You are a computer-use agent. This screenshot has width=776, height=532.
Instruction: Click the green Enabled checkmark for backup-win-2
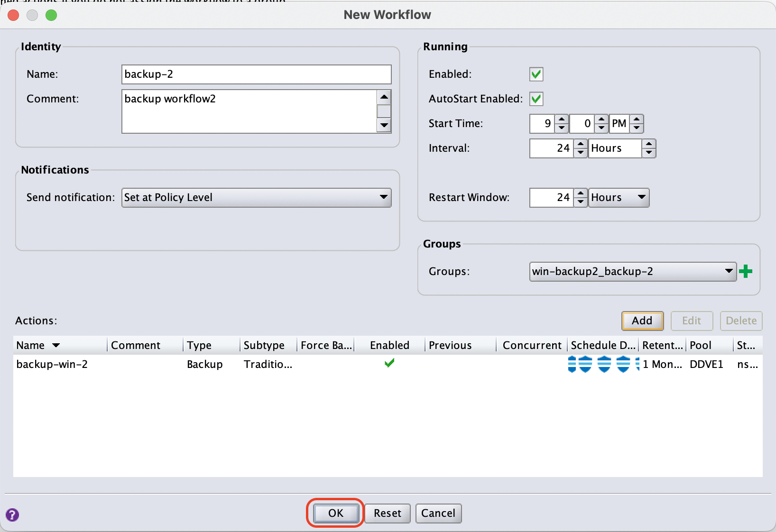(389, 363)
